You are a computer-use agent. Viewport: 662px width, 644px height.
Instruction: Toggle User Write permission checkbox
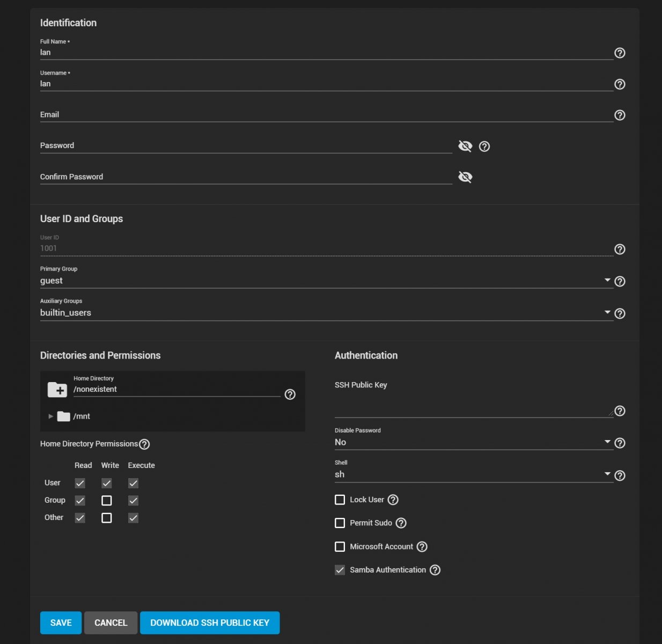107,483
